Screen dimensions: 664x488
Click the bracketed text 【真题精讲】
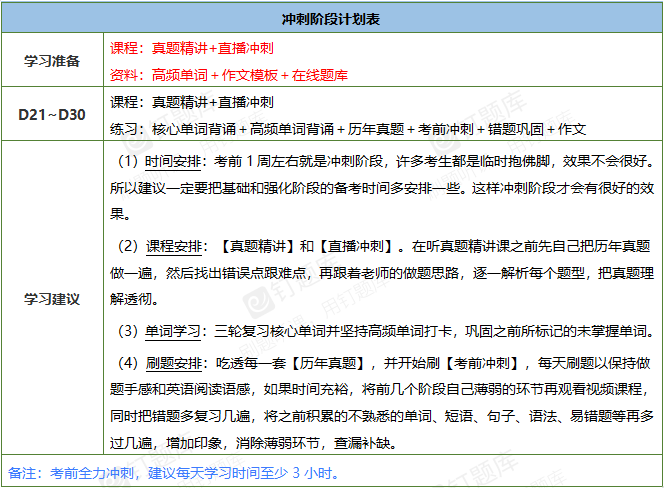[258, 246]
